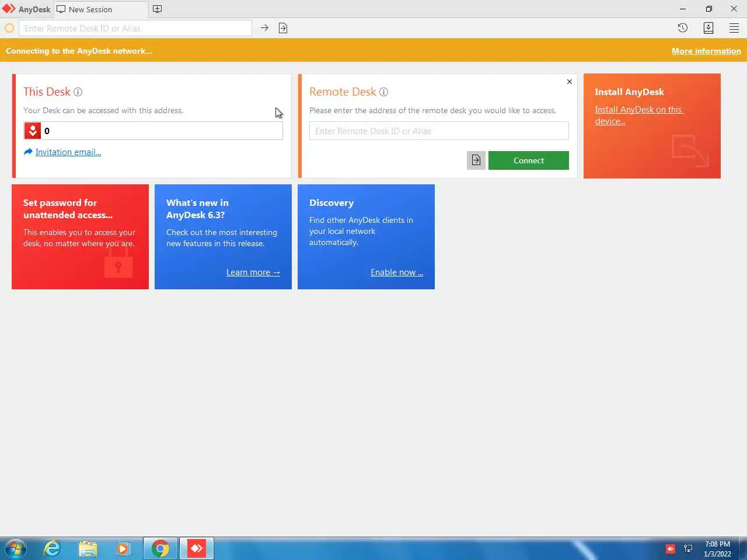
Task: Open the taskbar clock showing 7:08 PM
Action: tap(717, 549)
